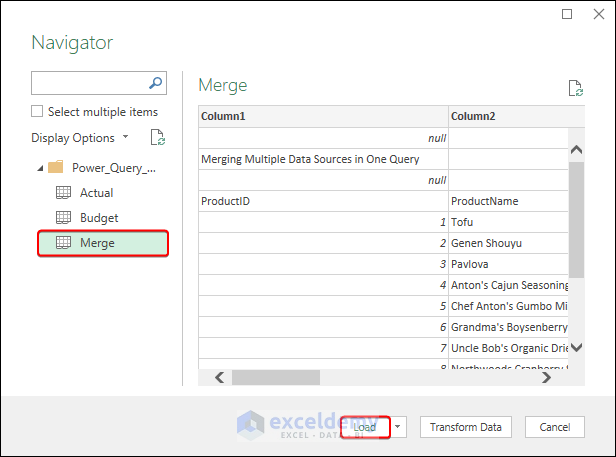Click the search magnifier icon

click(x=156, y=83)
